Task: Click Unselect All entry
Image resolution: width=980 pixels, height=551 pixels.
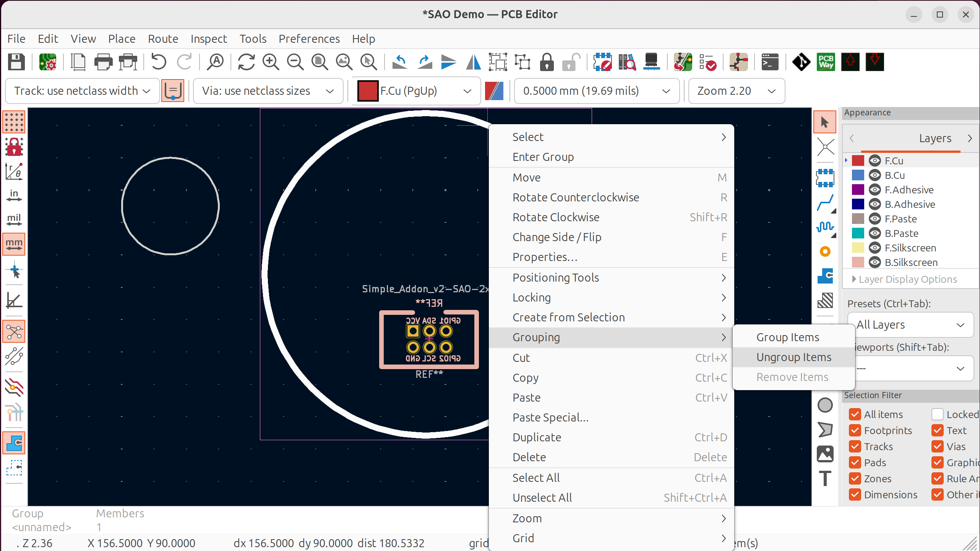Action: click(611, 498)
